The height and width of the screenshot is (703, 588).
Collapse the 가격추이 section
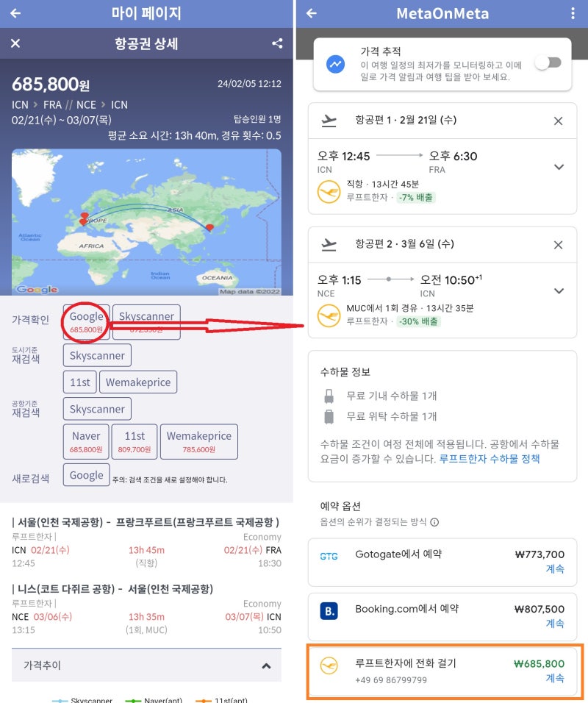pyautogui.click(x=266, y=664)
